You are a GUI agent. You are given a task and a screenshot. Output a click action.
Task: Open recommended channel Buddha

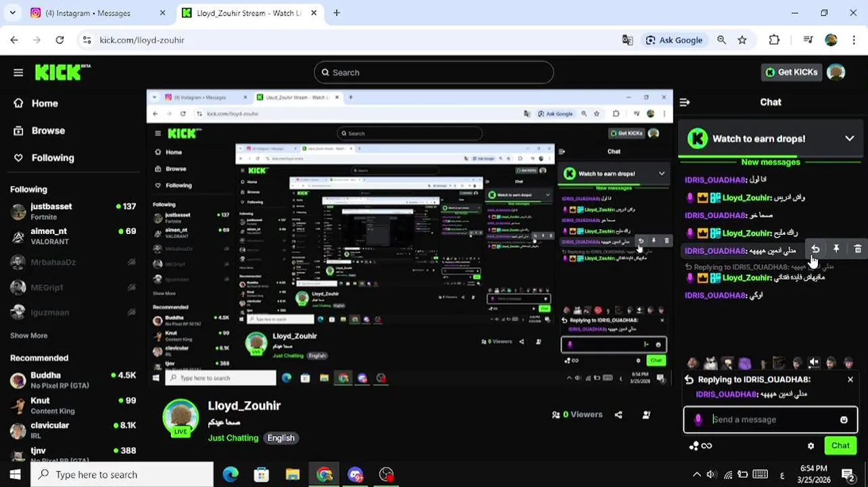point(73,380)
